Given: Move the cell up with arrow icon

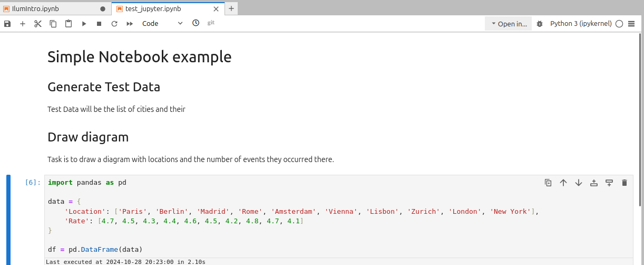Looking at the screenshot, I should pos(563,183).
